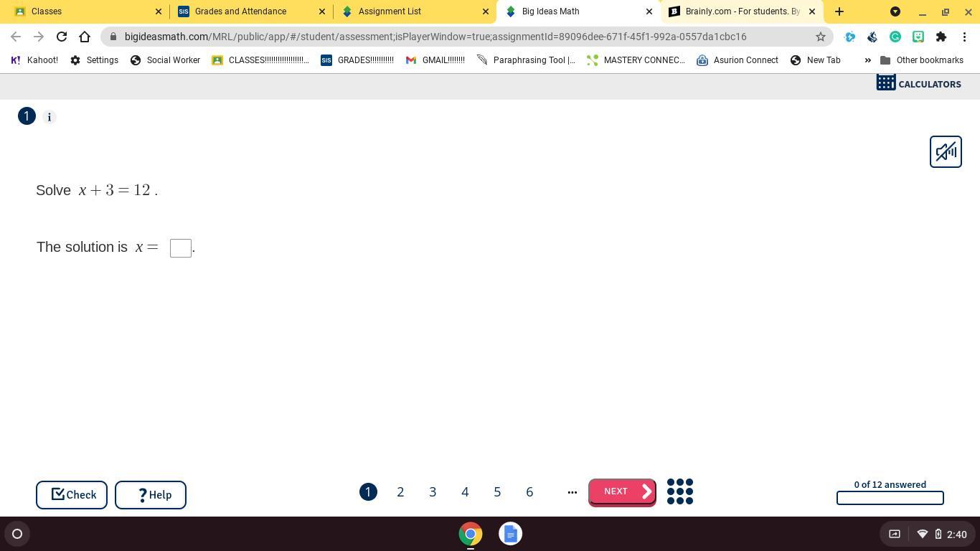The height and width of the screenshot is (551, 980).
Task: Go back to previous page
Action: tap(16, 37)
